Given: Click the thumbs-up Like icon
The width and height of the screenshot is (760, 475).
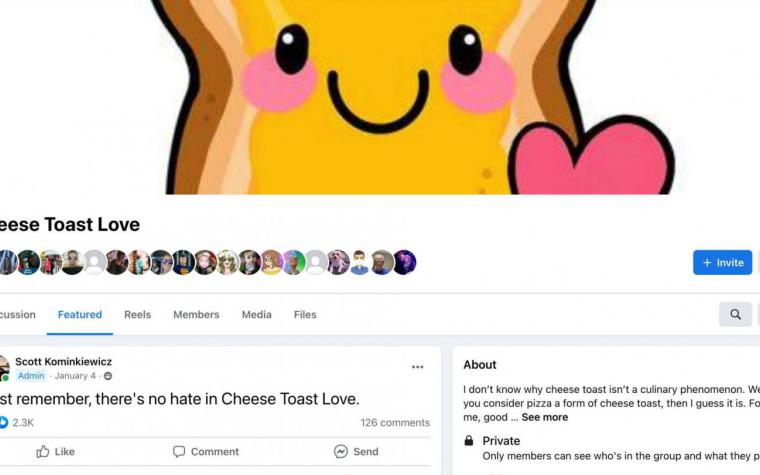Looking at the screenshot, I should pyautogui.click(x=43, y=451).
